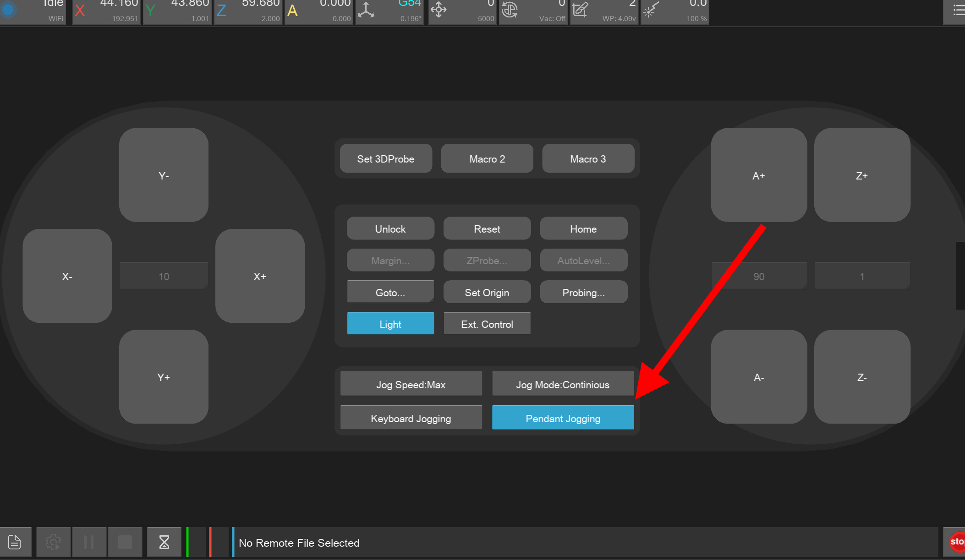Enable Keyboard Jogging

pos(411,418)
